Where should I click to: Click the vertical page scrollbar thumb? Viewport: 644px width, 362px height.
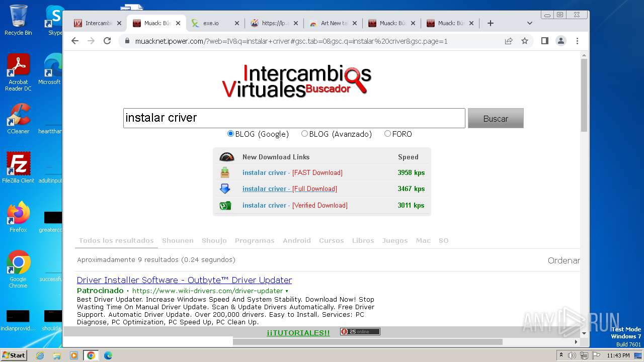point(584,96)
